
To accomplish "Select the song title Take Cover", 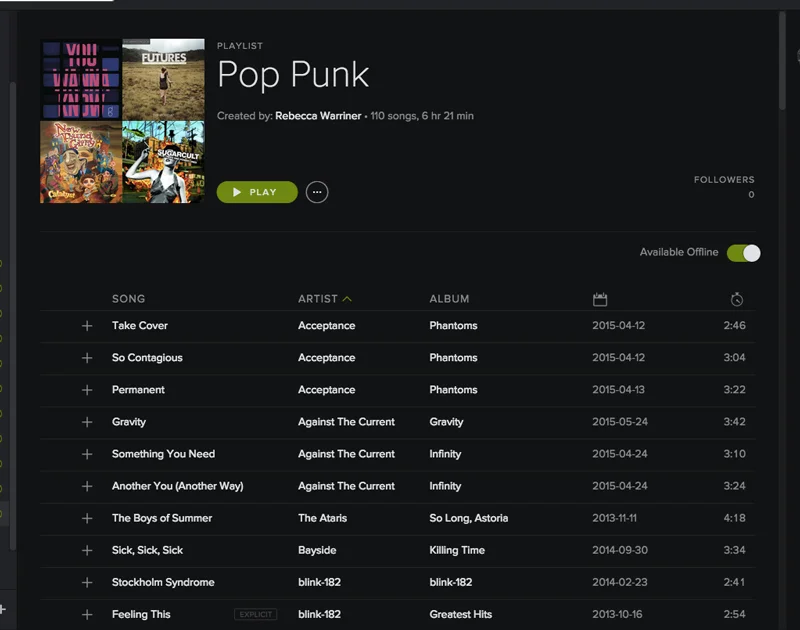I will pyautogui.click(x=140, y=325).
